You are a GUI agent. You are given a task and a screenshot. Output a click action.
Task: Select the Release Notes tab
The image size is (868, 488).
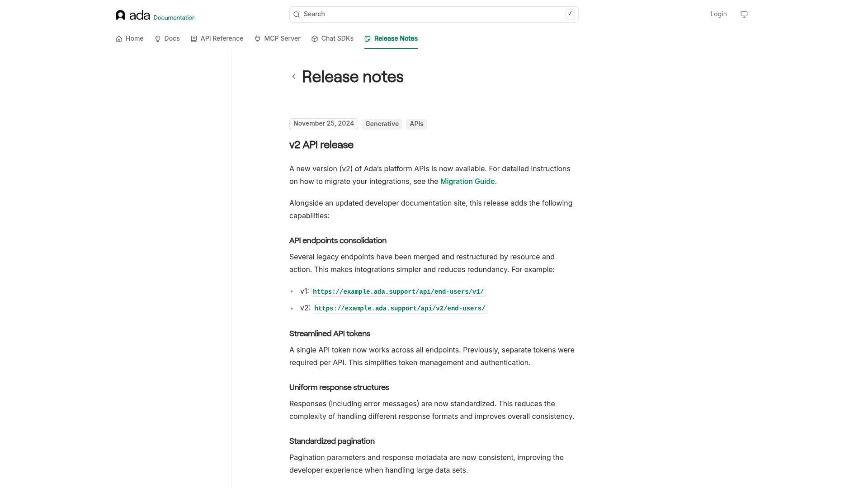click(391, 39)
